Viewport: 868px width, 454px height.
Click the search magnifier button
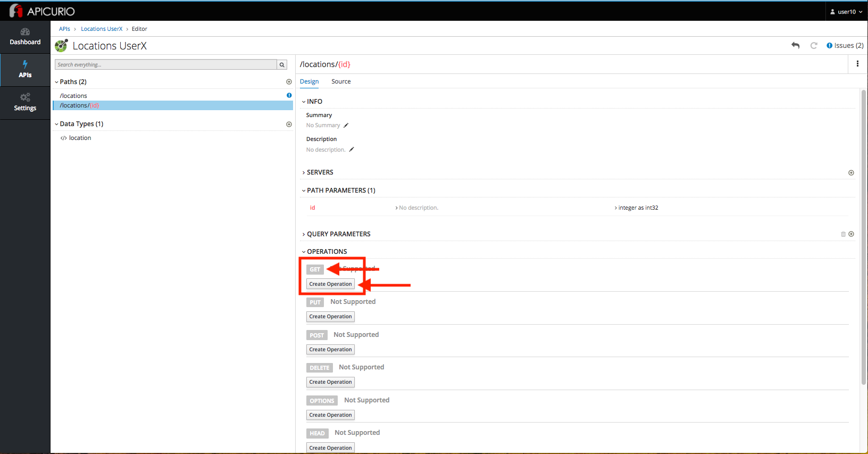click(282, 65)
